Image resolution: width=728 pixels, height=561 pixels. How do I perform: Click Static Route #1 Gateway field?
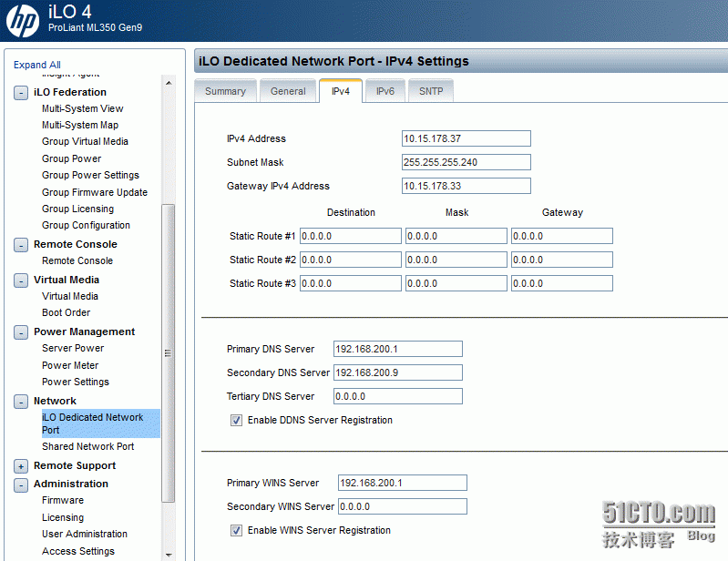click(x=562, y=236)
